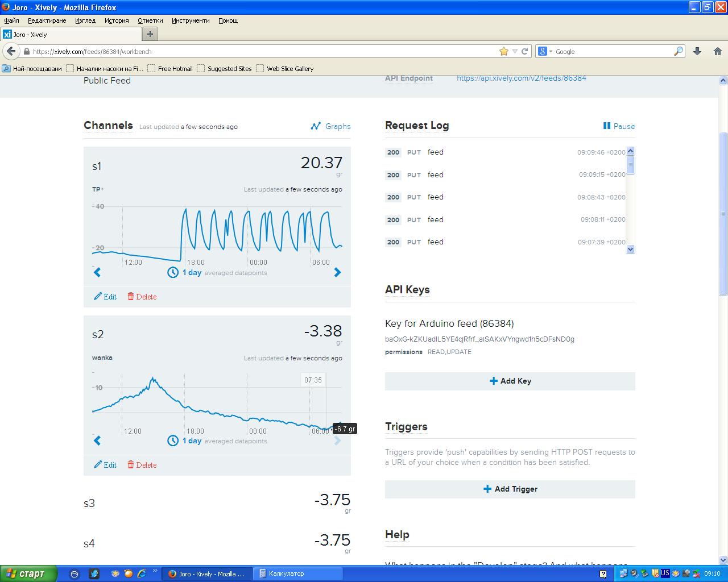This screenshot has width=728, height=582.
Task: Bookmark this page with the star icon
Action: pos(503,51)
